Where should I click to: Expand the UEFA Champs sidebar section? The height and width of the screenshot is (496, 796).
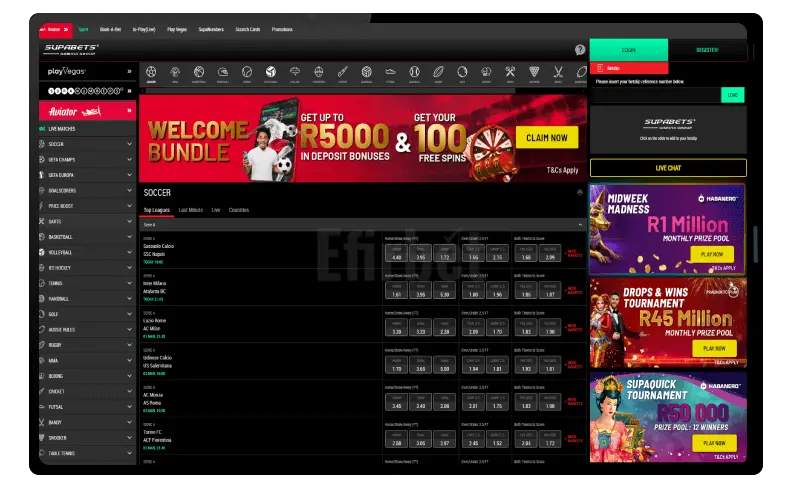(x=130, y=159)
